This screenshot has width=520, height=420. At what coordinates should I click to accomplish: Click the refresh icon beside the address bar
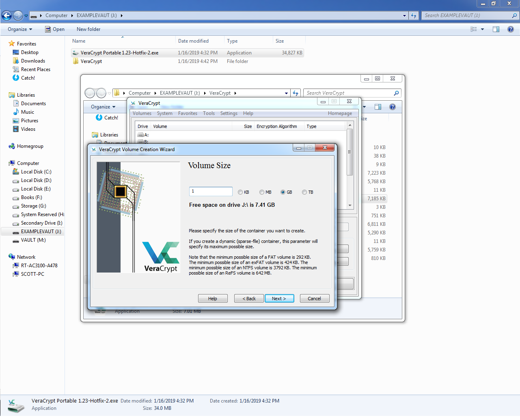(x=414, y=15)
